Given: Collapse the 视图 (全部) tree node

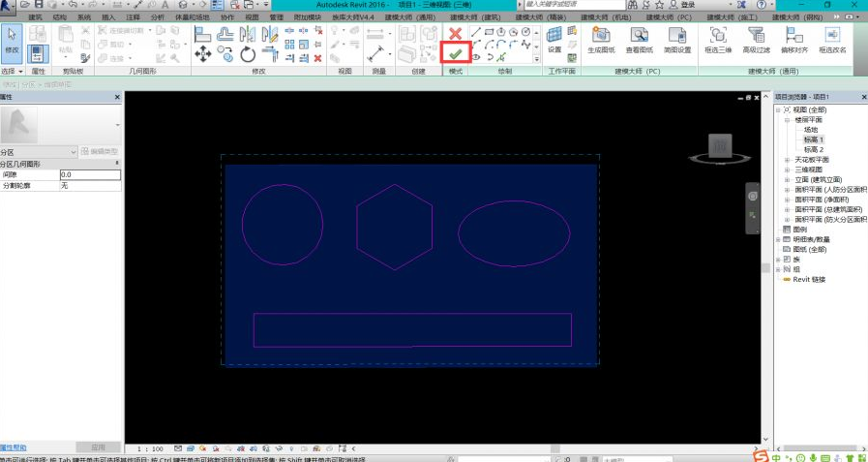Looking at the screenshot, I should (x=778, y=109).
